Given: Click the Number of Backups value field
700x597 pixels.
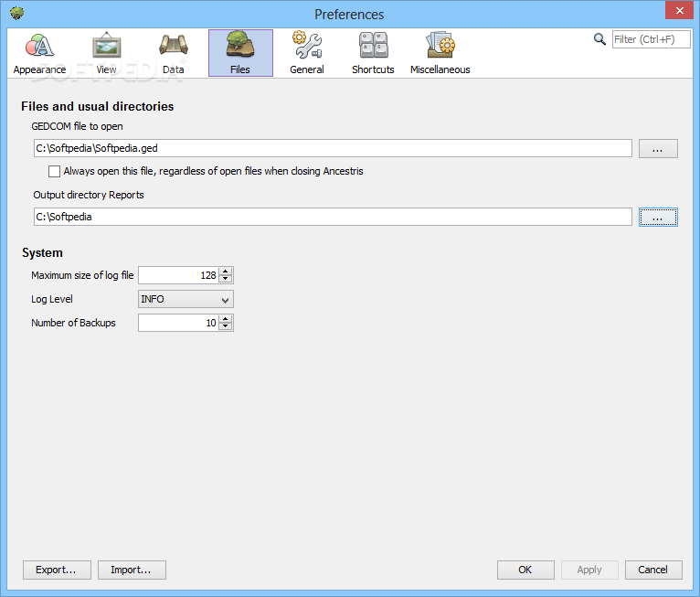Looking at the screenshot, I should 178,323.
